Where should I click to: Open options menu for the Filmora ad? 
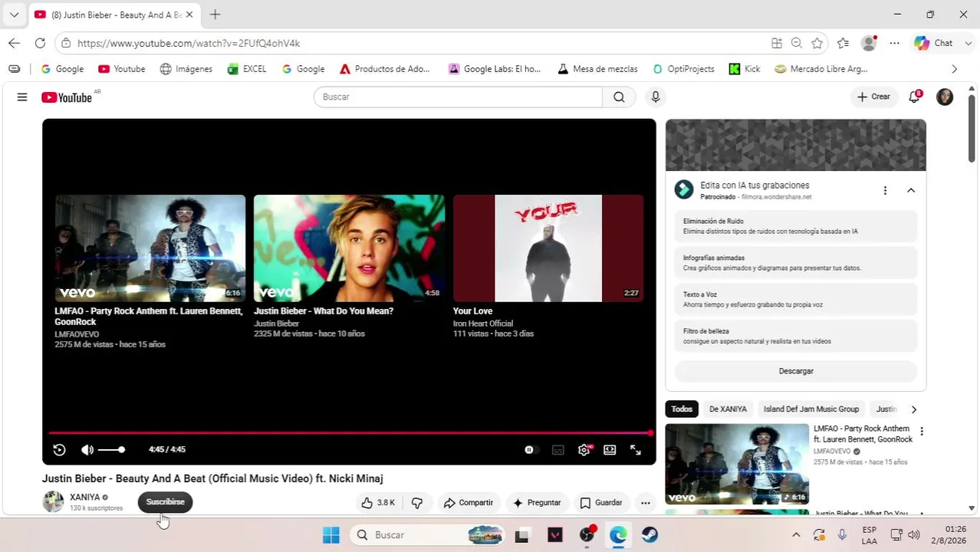click(x=885, y=190)
